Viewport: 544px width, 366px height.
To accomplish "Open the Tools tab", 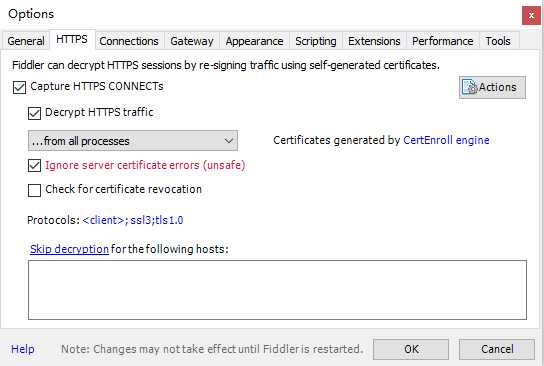I will [x=498, y=41].
